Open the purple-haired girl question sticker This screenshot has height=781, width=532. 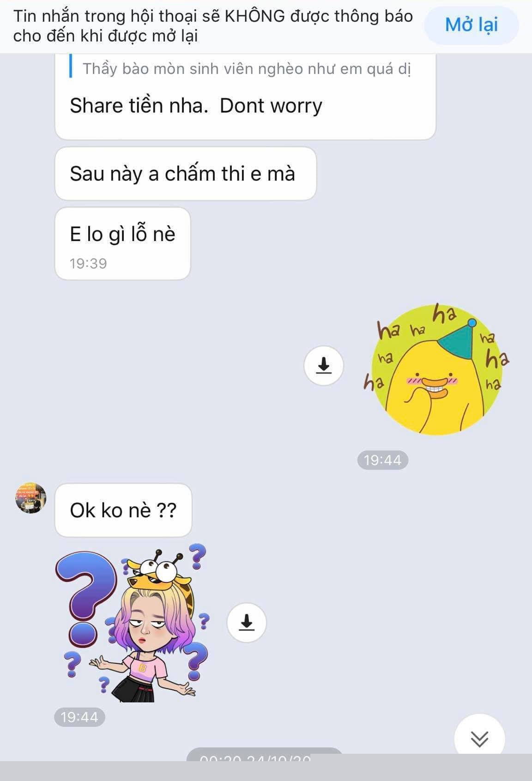coord(132,623)
